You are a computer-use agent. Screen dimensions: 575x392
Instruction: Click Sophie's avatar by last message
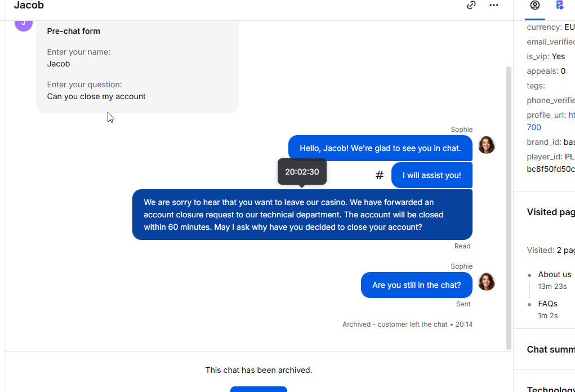[487, 282]
